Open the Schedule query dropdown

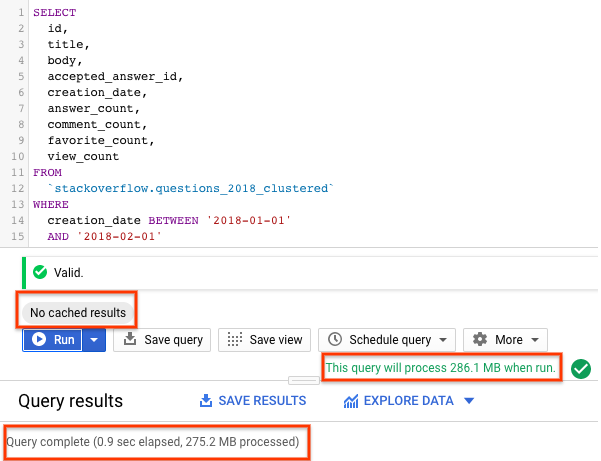tap(388, 339)
